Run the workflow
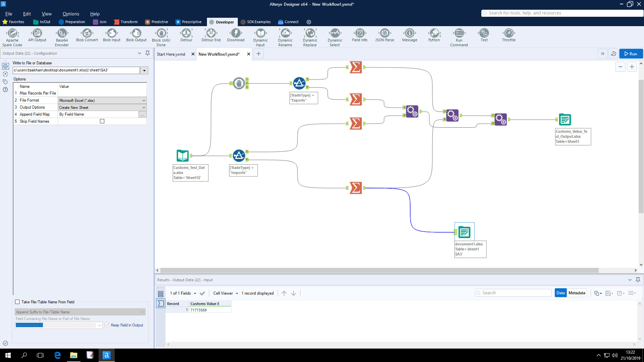Screen dimensions: 644x362 tap(631, 54)
